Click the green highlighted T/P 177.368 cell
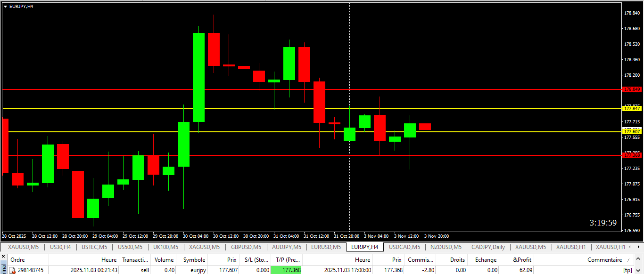Image resolution: width=644 pixels, height=274 pixels. coord(287,270)
